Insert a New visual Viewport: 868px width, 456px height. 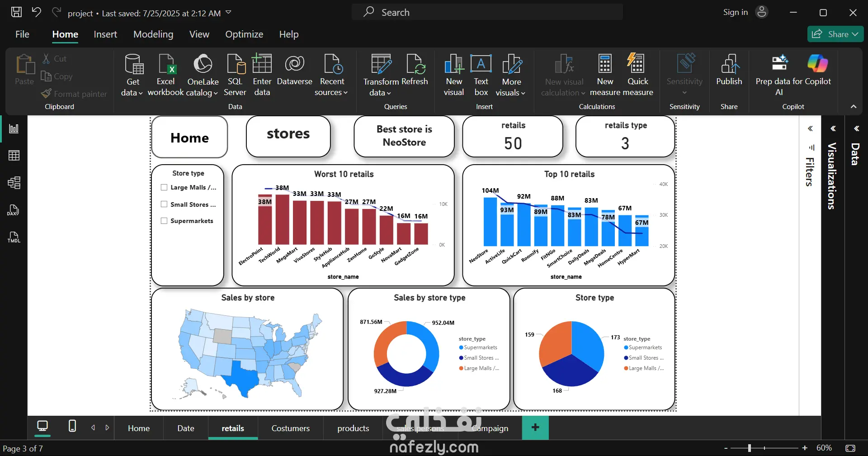point(454,75)
